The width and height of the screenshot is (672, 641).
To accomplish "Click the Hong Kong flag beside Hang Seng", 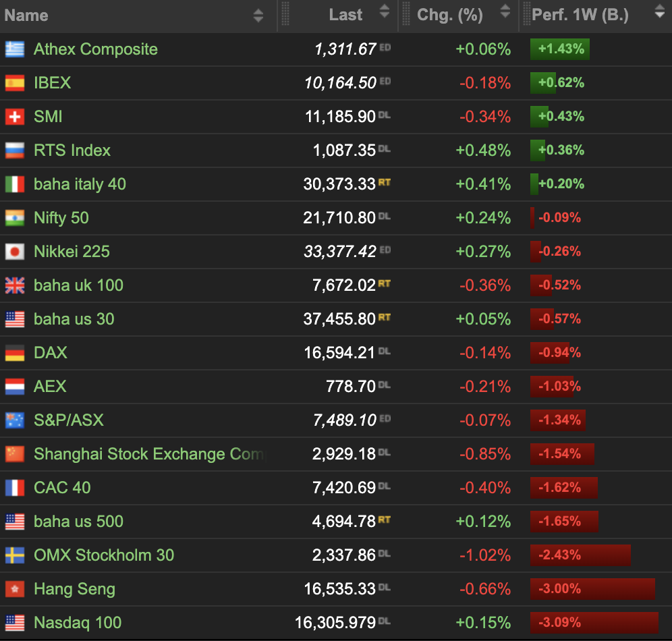I will tap(15, 589).
